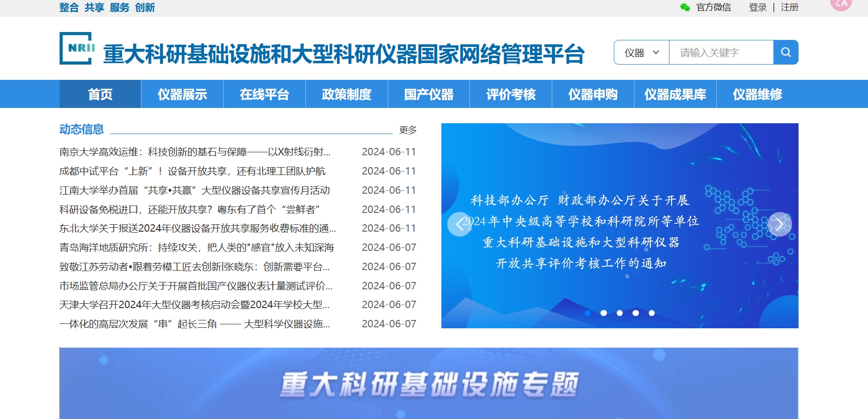Select the third carousel indicator dot
The height and width of the screenshot is (419, 868).
coord(620,313)
